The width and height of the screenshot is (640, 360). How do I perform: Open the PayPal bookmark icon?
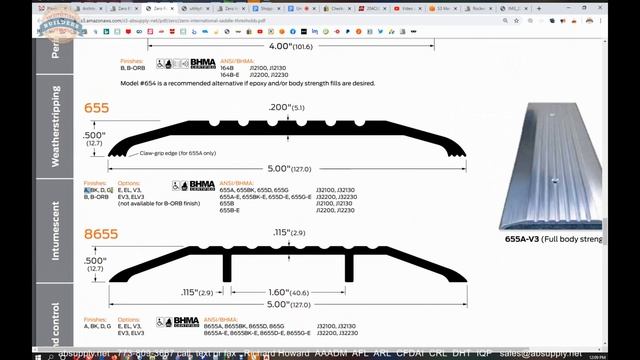347,31
